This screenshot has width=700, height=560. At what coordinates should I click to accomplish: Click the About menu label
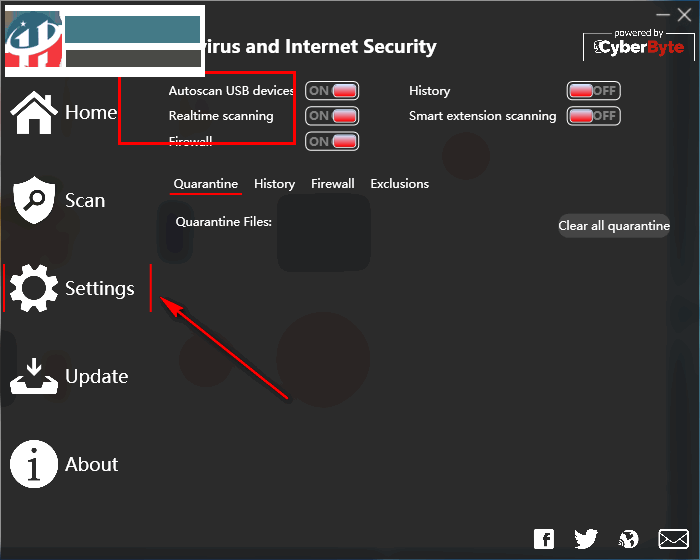point(92,464)
